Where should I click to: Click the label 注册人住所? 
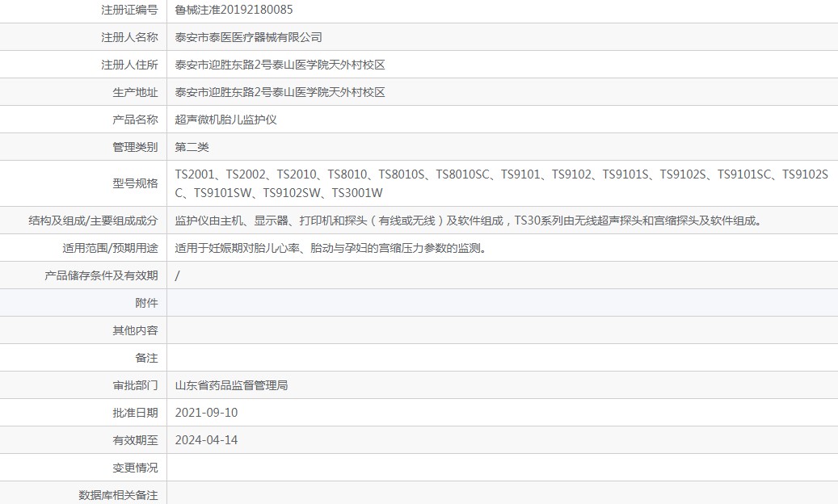[x=130, y=65]
